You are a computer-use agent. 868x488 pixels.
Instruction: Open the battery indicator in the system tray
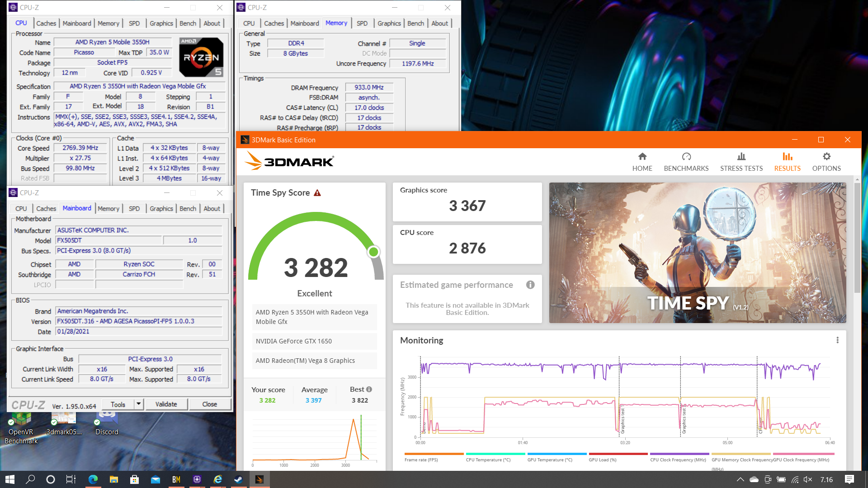tap(781, 479)
